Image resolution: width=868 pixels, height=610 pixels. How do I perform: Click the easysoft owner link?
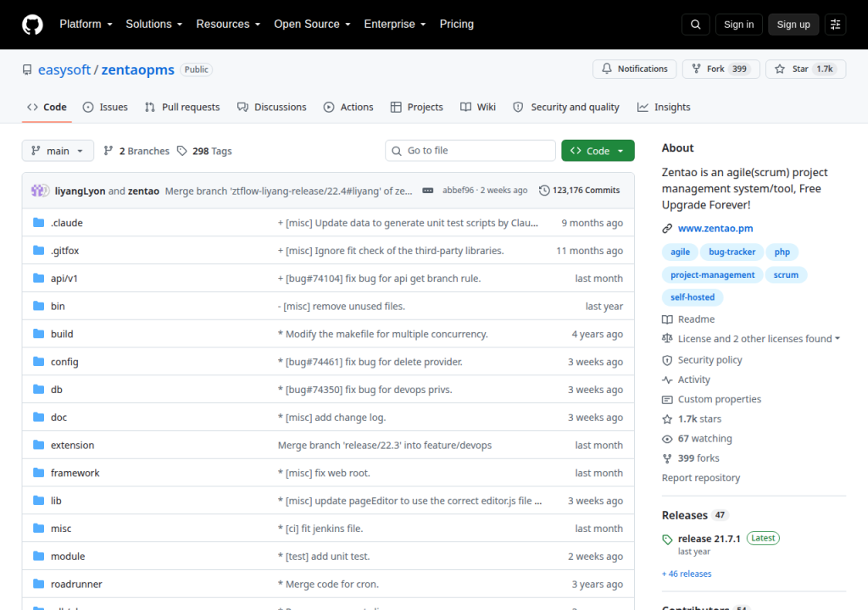tap(64, 69)
